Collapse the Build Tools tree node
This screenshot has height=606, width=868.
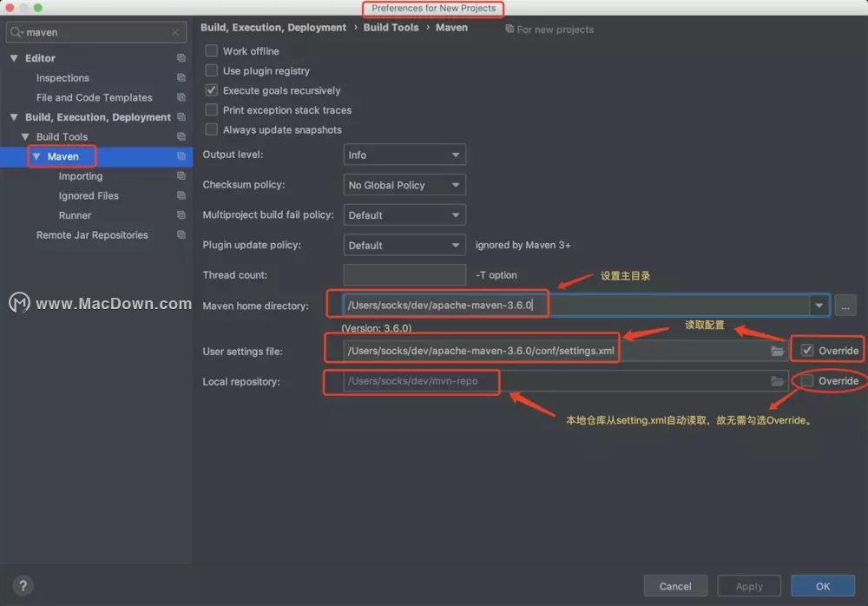[x=25, y=136]
